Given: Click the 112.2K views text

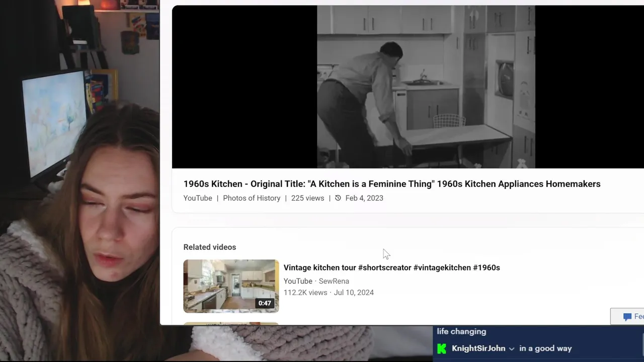Looking at the screenshot, I should point(305,293).
